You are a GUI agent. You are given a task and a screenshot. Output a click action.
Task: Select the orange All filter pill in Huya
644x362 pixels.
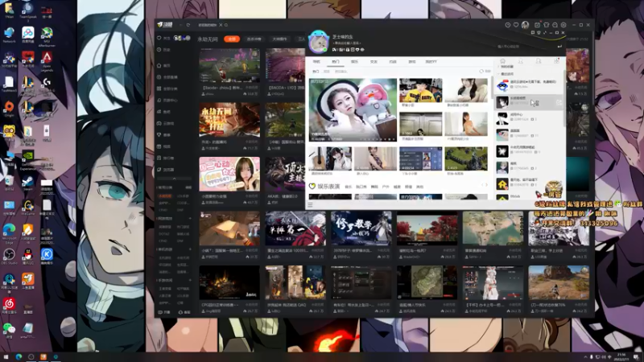tap(232, 39)
